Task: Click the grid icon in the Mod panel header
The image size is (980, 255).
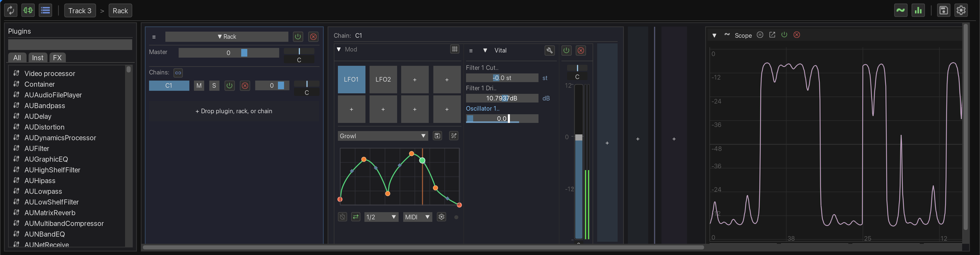Action: coord(455,49)
